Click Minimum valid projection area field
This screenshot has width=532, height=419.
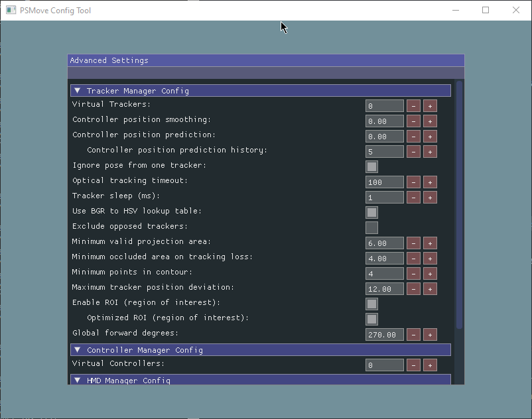tap(385, 243)
